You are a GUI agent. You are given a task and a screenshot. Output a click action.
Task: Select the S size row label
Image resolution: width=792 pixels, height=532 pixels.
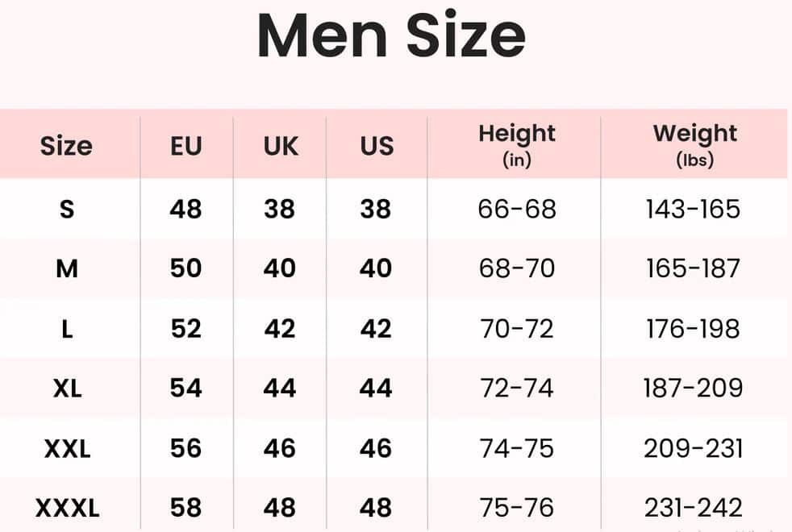67,210
